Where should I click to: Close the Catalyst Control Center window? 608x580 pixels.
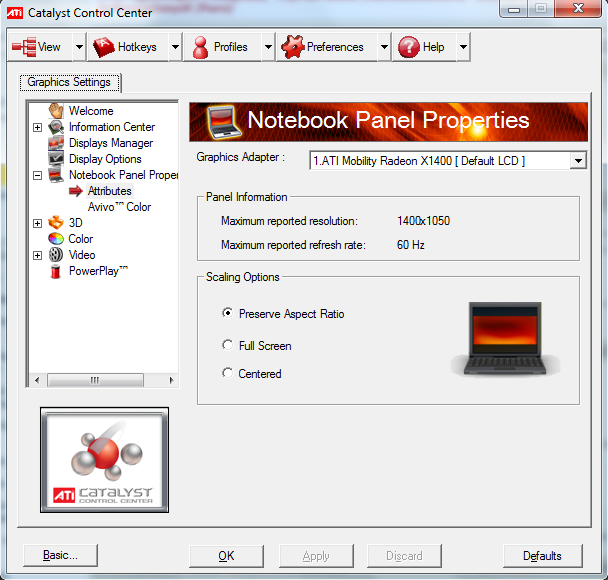[578, 9]
